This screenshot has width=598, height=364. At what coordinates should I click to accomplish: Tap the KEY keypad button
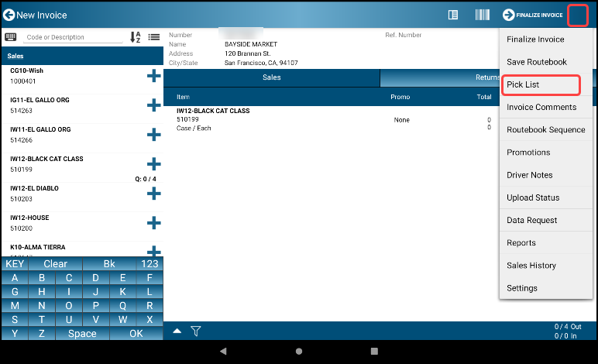15,264
